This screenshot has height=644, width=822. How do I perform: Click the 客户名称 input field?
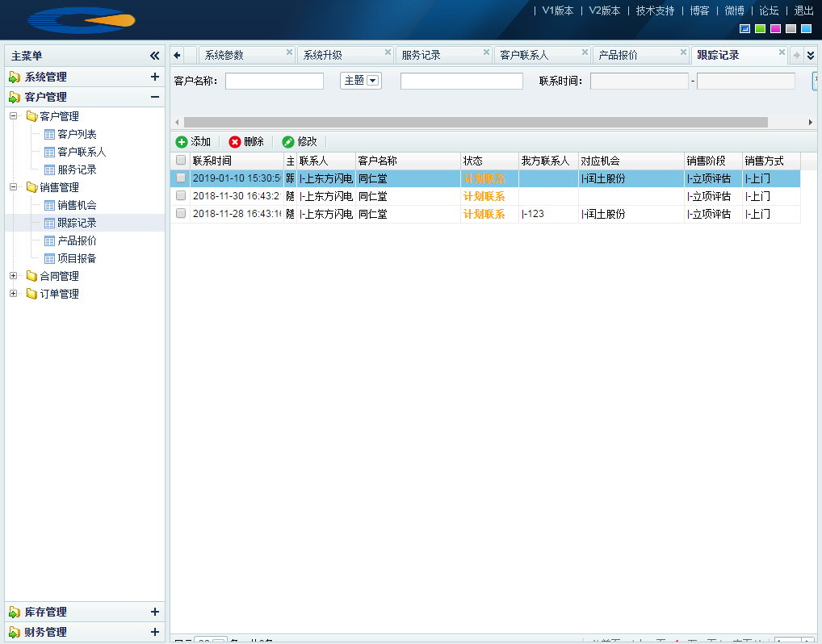[x=275, y=81]
